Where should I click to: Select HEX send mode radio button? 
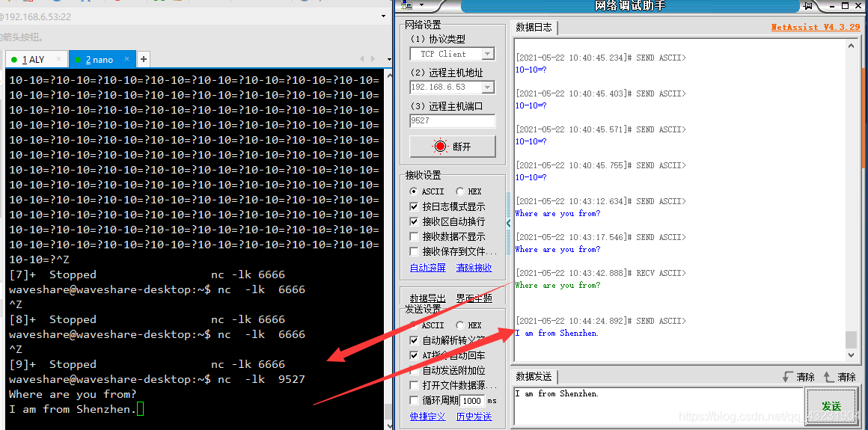[x=460, y=325]
